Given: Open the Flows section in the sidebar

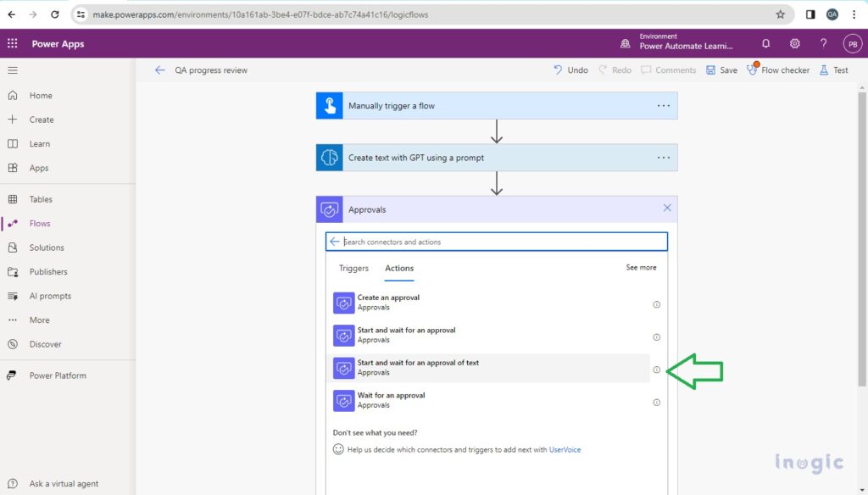Looking at the screenshot, I should [x=40, y=223].
